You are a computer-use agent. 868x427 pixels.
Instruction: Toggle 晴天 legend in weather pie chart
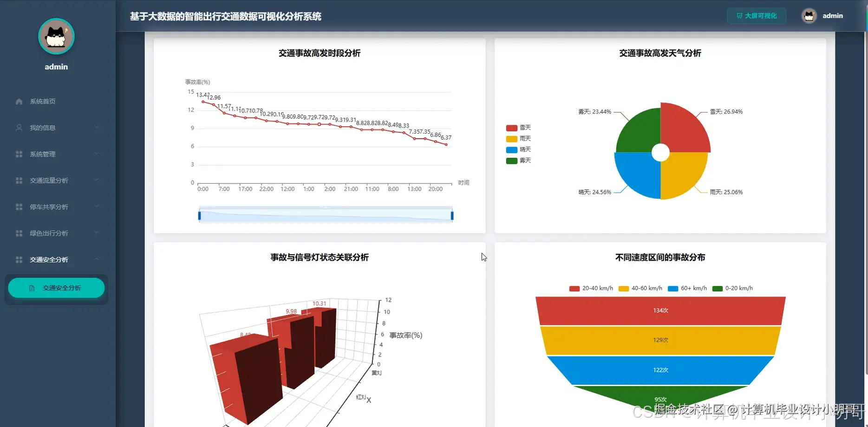(x=519, y=149)
